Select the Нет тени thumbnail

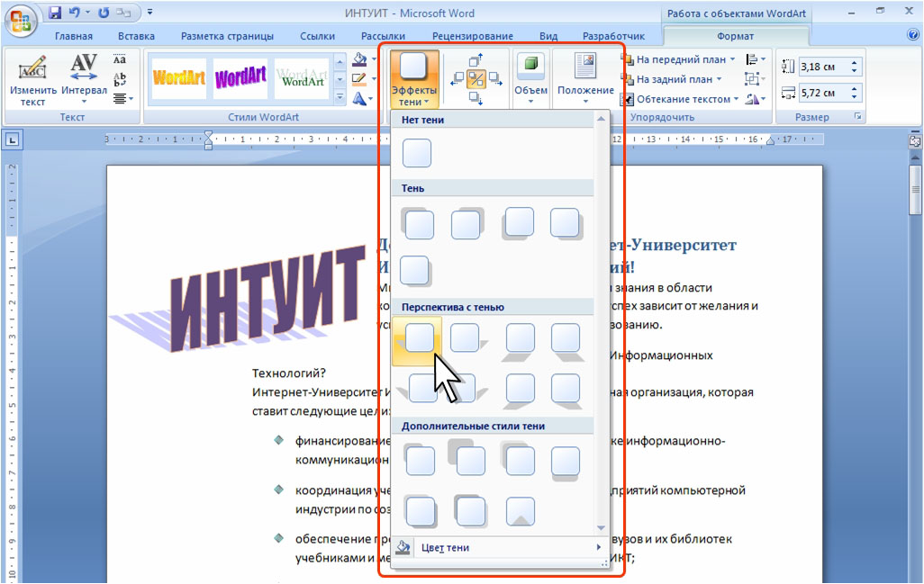(x=417, y=153)
